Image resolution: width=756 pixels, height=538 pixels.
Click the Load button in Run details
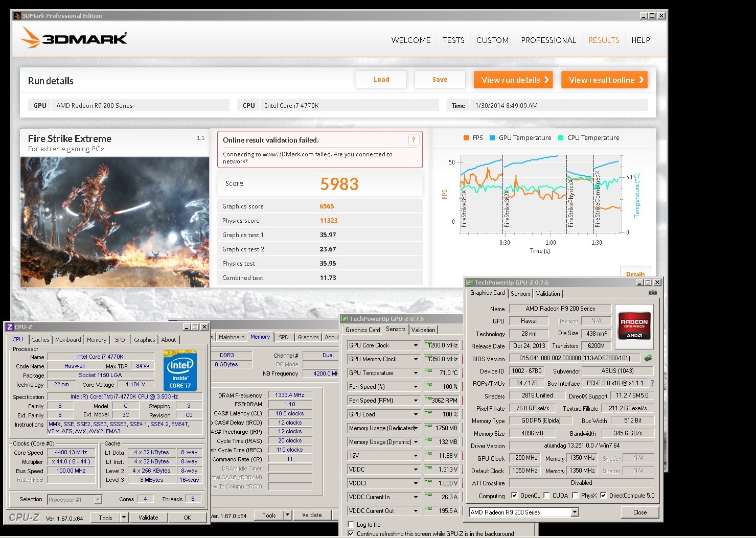(x=381, y=80)
